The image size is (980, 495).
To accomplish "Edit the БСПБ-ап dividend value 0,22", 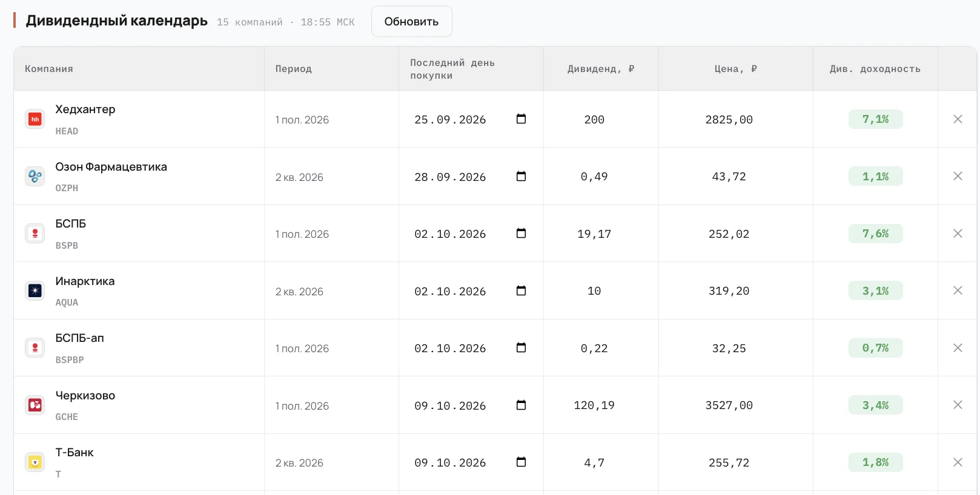I will pyautogui.click(x=594, y=348).
